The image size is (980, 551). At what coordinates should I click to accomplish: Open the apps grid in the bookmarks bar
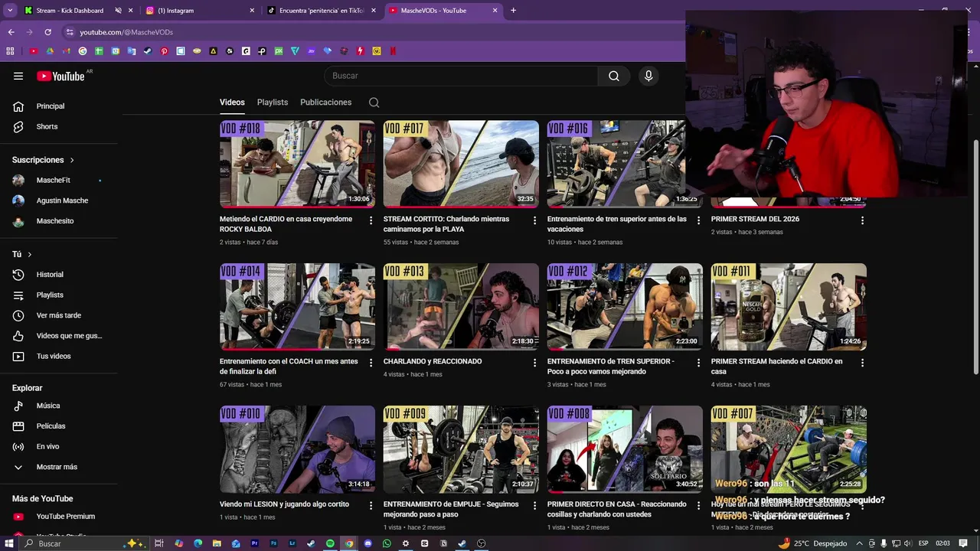10,51
